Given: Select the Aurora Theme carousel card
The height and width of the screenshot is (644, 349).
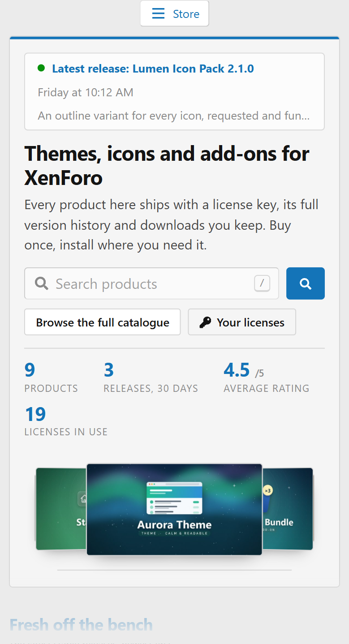Looking at the screenshot, I should [174, 510].
